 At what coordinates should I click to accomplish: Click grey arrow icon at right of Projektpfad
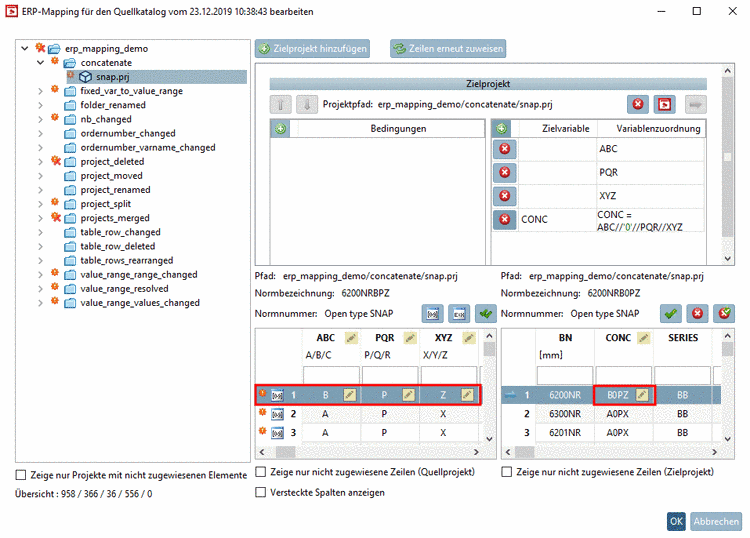695,104
